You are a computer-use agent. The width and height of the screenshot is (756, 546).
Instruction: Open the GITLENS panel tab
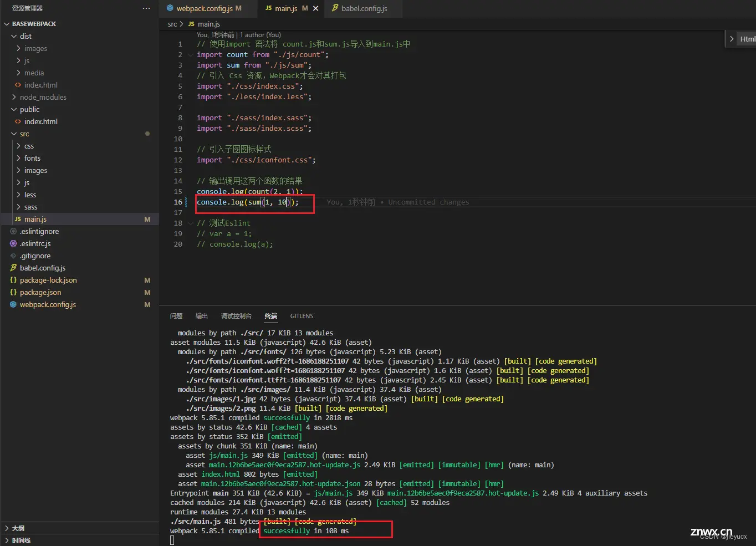302,316
